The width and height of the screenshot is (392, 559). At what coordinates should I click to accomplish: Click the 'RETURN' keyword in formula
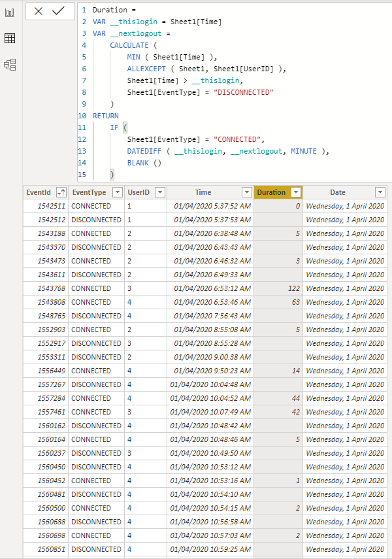point(105,116)
